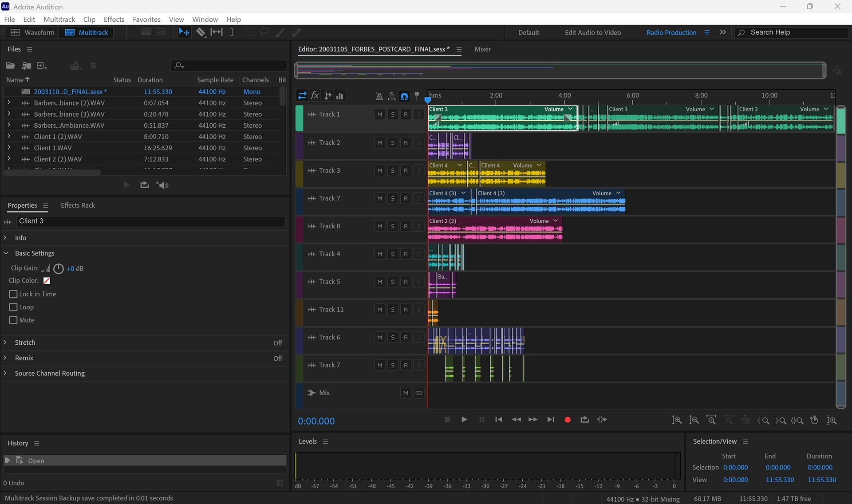This screenshot has width=852, height=504.
Task: Click the Zoom In Amplitude icon
Action: point(676,420)
